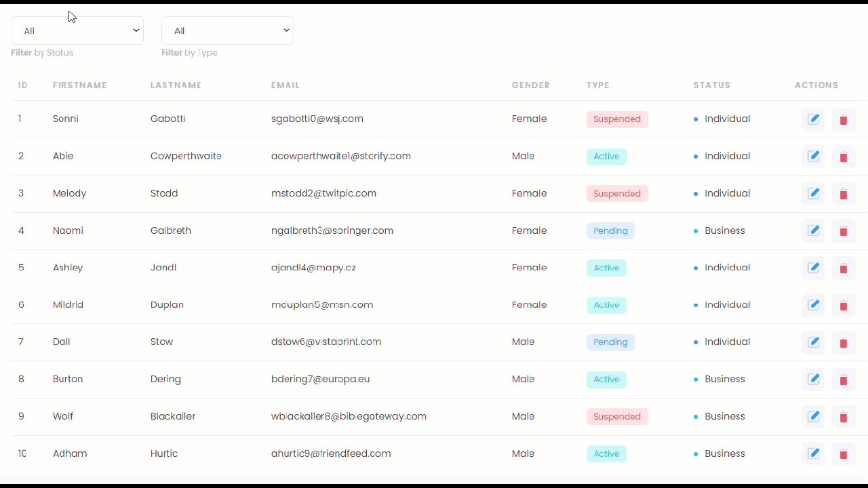This screenshot has height=488, width=868.
Task: Sort by the Lastname column header
Action: [176, 85]
